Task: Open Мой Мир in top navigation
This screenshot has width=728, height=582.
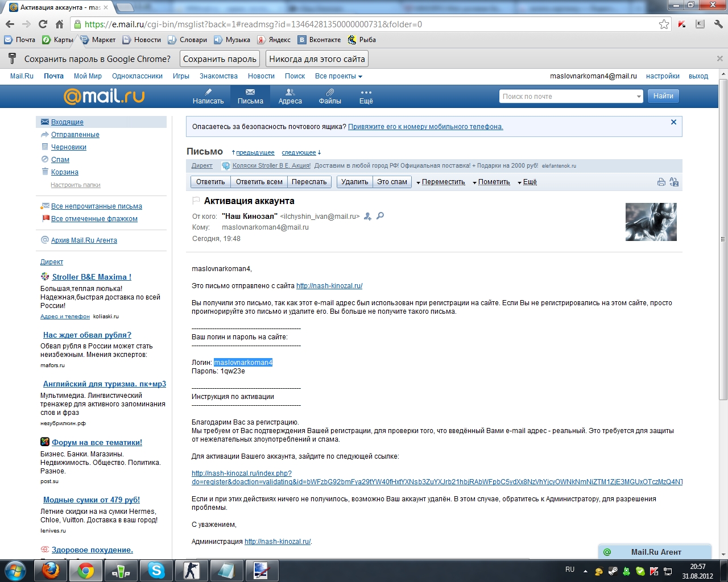Action: [88, 76]
